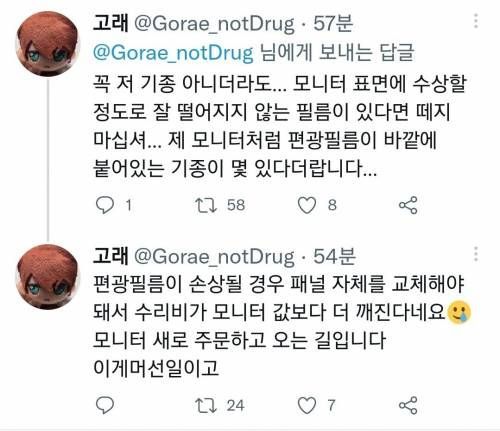The image size is (500, 431).
Task: Share the 57분 tweet
Action: pyautogui.click(x=408, y=205)
